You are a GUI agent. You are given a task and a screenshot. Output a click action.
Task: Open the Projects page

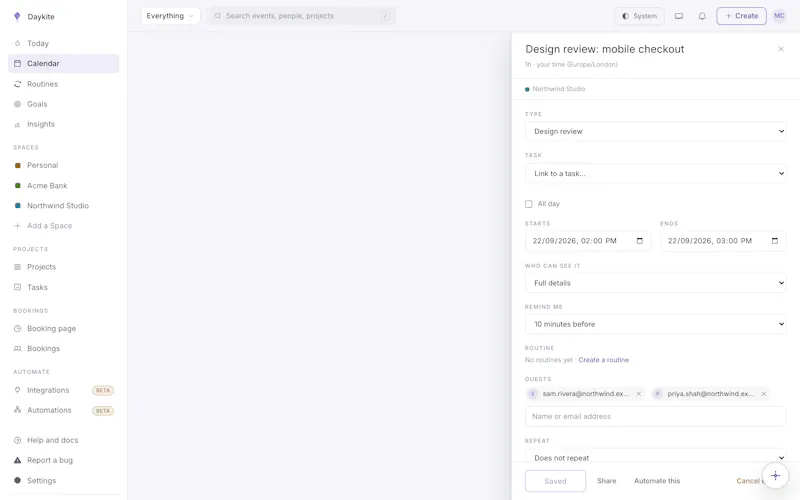(x=63, y=267)
